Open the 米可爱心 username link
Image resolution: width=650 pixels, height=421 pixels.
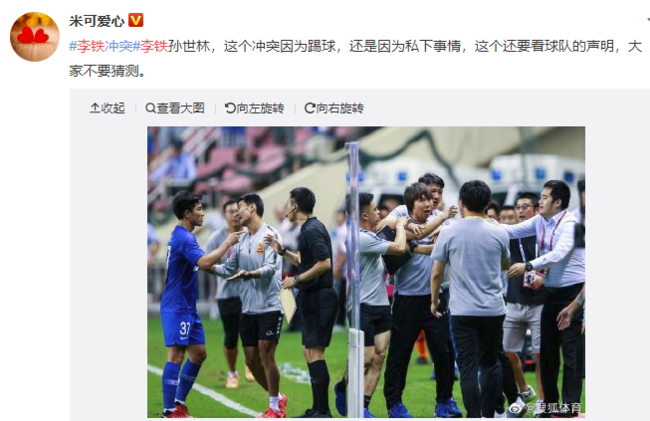tap(97, 21)
